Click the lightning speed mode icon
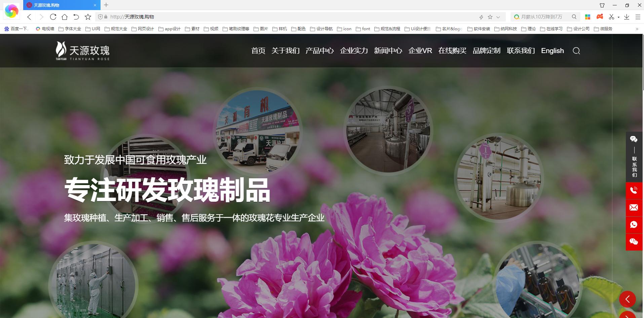This screenshot has width=644, height=318. 481,17
